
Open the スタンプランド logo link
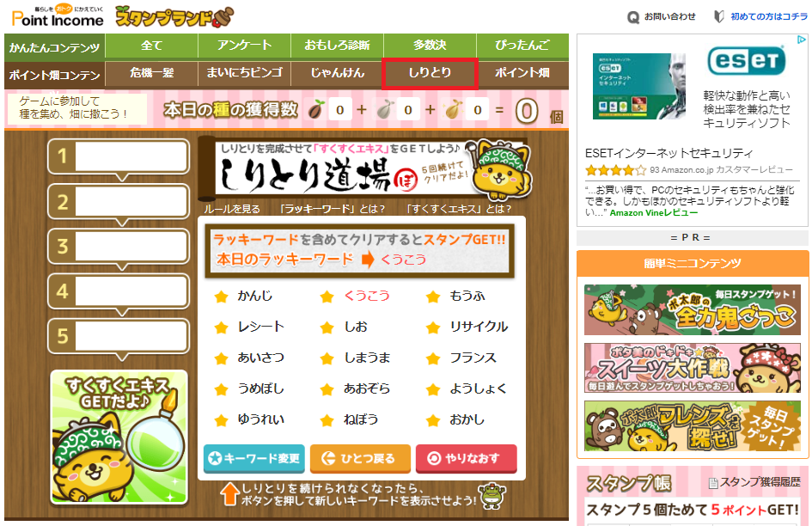(174, 16)
